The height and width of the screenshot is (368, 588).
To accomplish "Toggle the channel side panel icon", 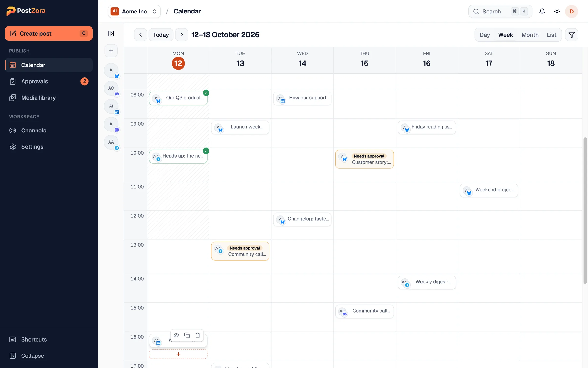I will click(111, 34).
